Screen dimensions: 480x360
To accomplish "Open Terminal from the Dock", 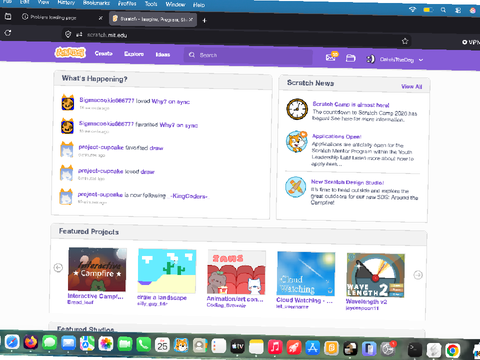I will [414, 350].
